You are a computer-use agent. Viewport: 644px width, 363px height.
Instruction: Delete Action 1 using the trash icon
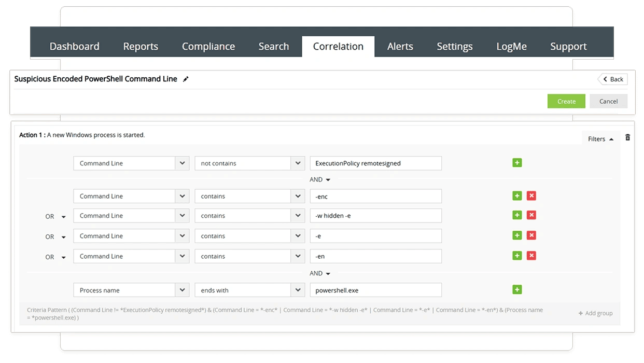click(627, 138)
